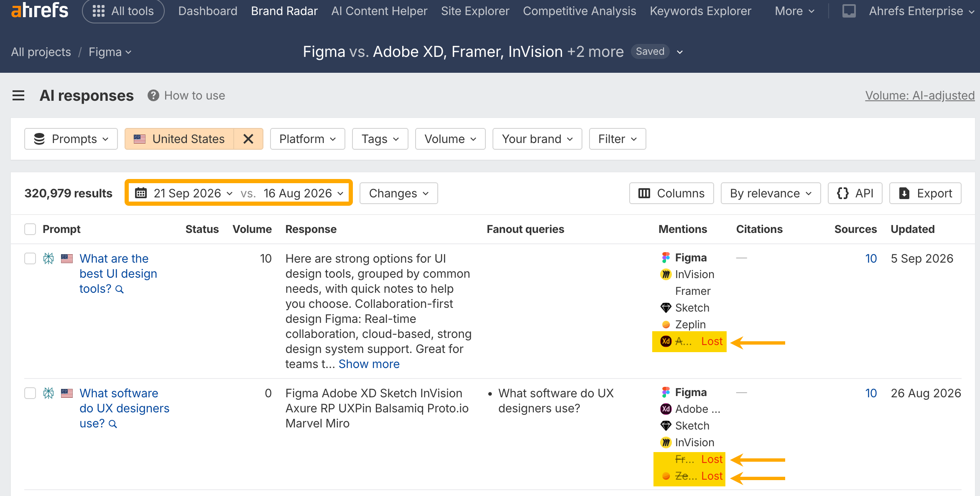Screen dimensions: 980x496
Task: Go to Dashboard
Action: 208,11
